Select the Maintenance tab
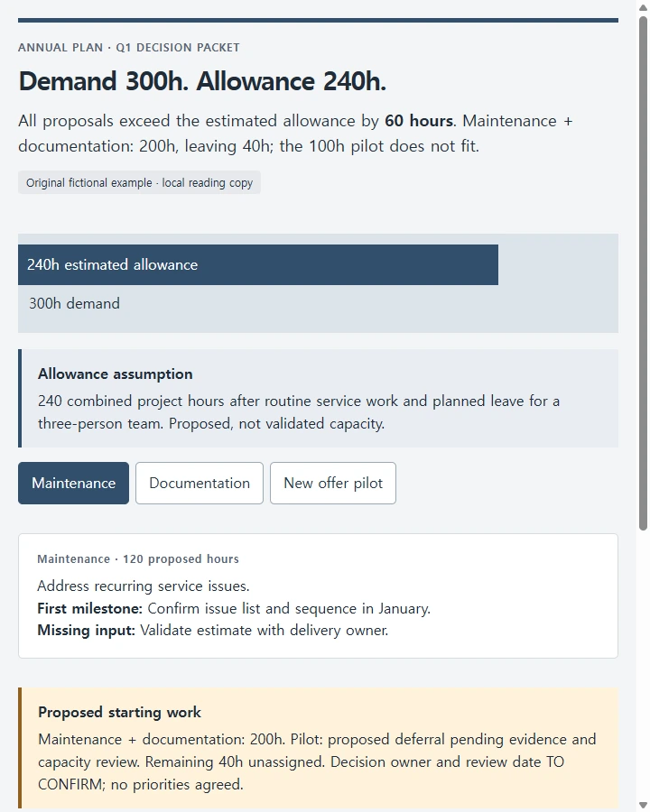Viewport: 650px width, 812px height. click(x=74, y=484)
